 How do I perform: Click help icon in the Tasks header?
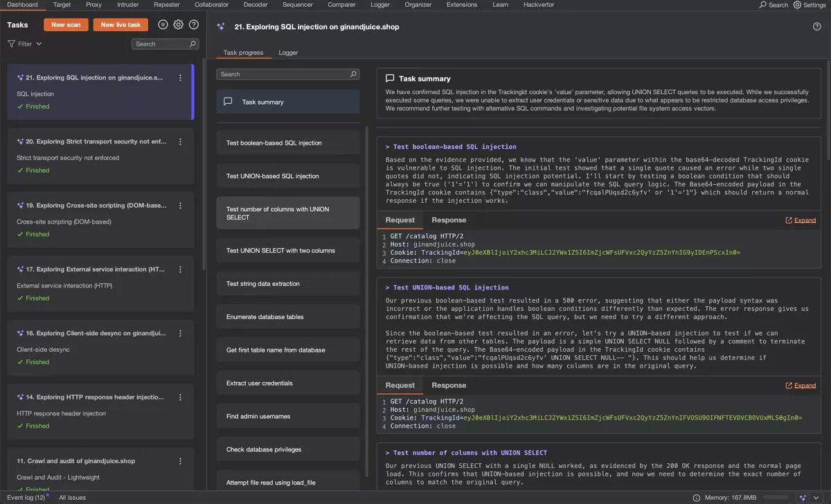[194, 25]
